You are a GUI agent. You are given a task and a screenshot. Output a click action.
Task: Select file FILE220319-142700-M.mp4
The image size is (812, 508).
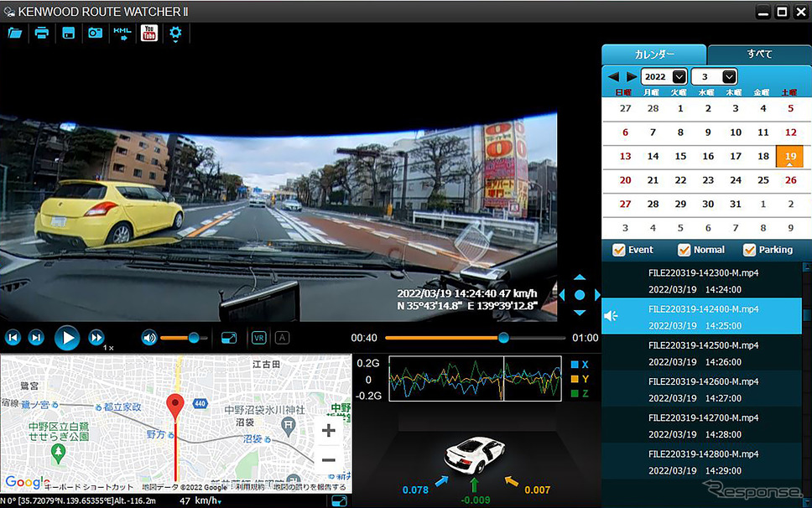(x=702, y=425)
